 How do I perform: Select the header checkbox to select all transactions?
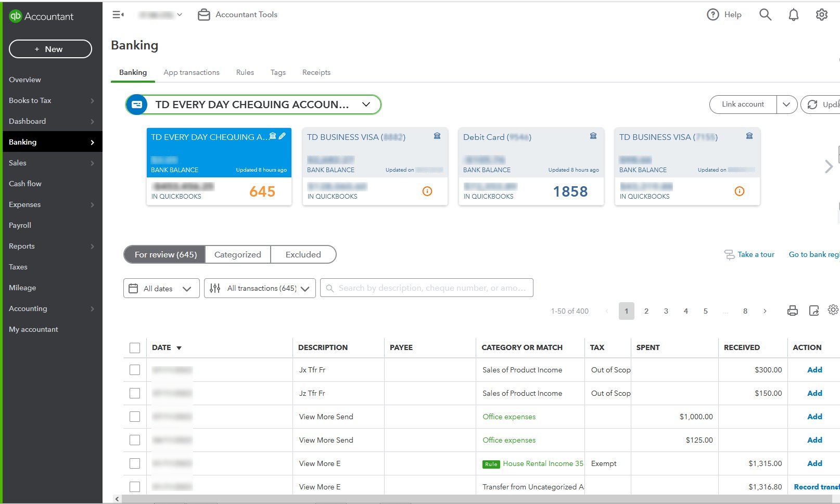coord(135,347)
